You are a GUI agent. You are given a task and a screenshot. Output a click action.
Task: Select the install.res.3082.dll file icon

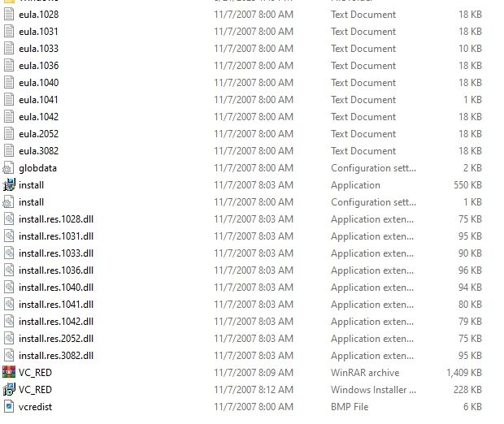point(9,356)
